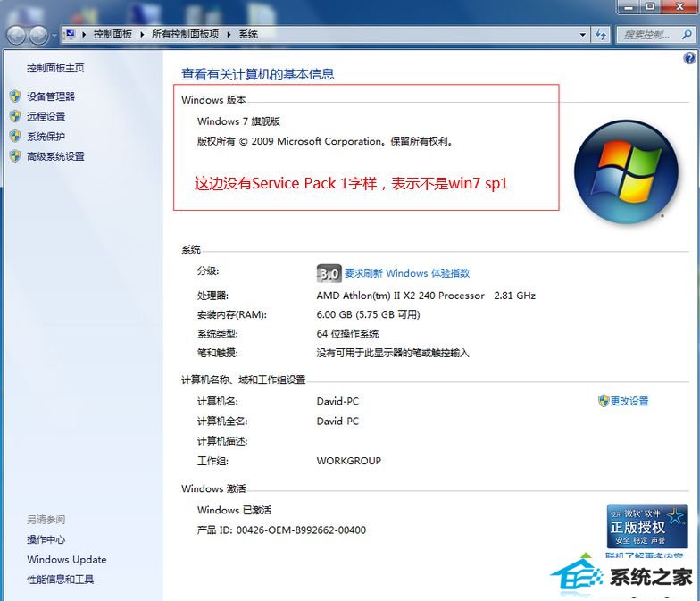This screenshot has width=700, height=601.
Task: Click 更改设置 link
Action: 629,401
